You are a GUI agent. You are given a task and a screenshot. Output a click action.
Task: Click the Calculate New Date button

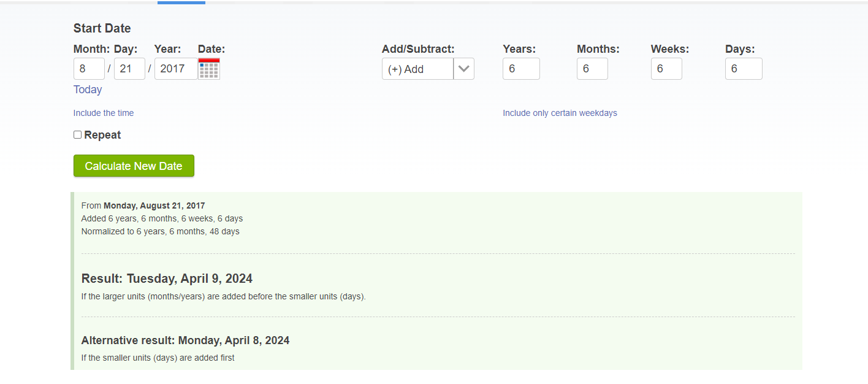tap(134, 166)
